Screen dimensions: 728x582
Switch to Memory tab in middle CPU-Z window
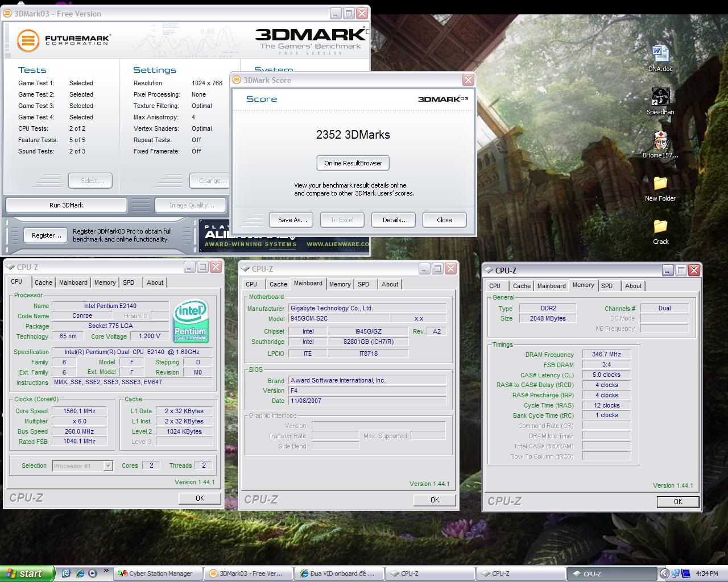340,284
